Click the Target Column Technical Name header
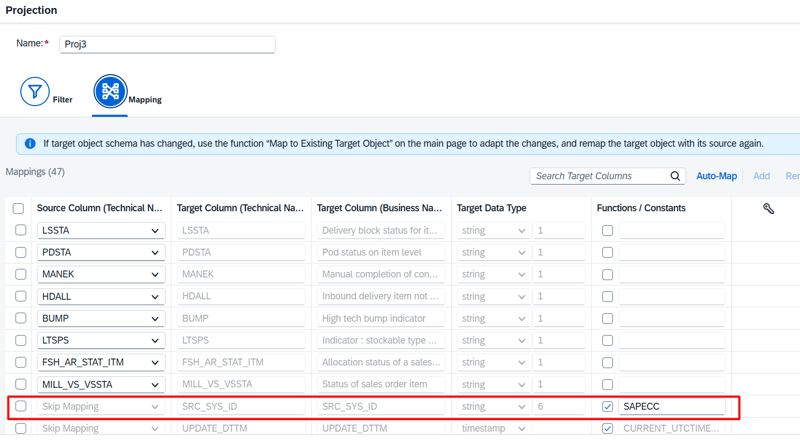This screenshot has width=800, height=446. point(240,208)
